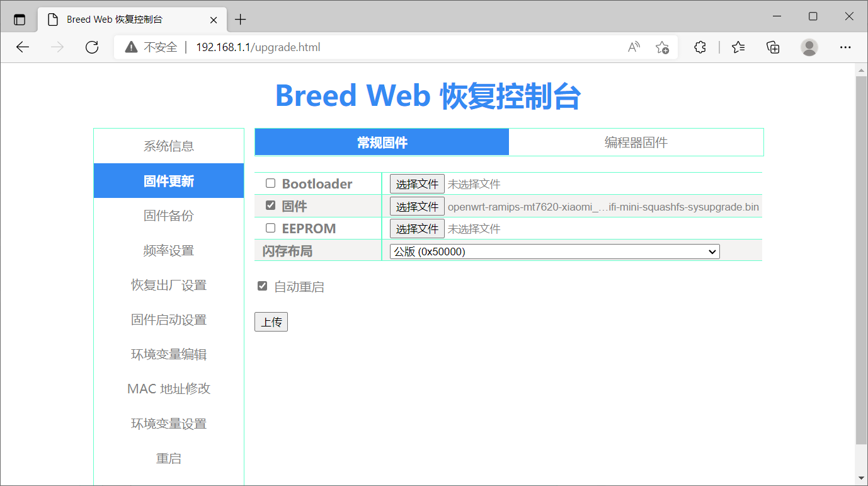Open 固件启动设置 in the sidebar

[x=169, y=320]
